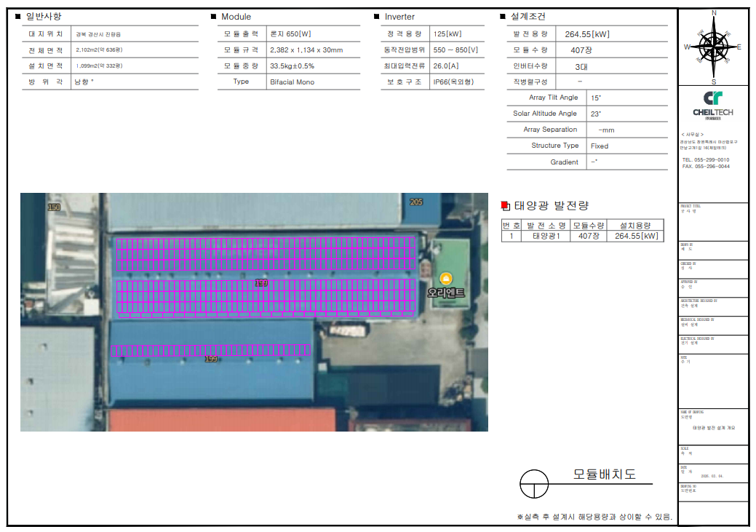Image resolution: width=756 pixels, height=532 pixels.
Task: Click the 205 label on the map
Action: tap(416, 202)
